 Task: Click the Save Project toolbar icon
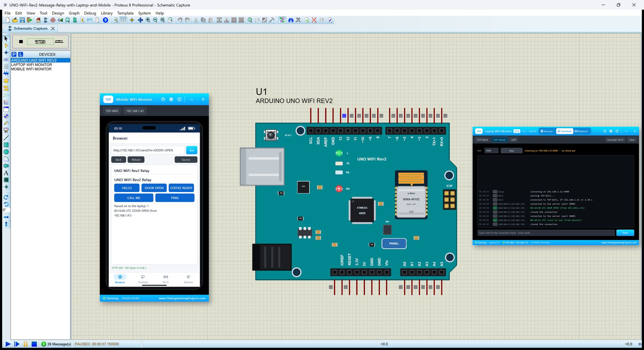[x=22, y=20]
